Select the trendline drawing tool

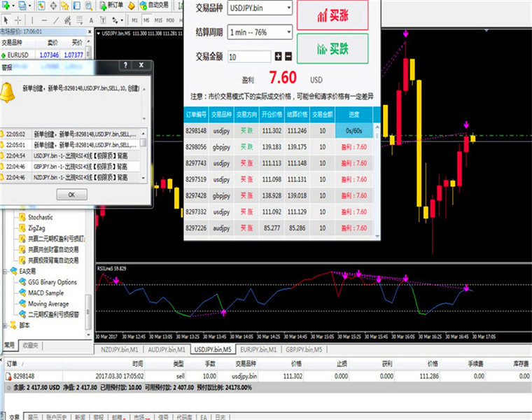point(56,20)
